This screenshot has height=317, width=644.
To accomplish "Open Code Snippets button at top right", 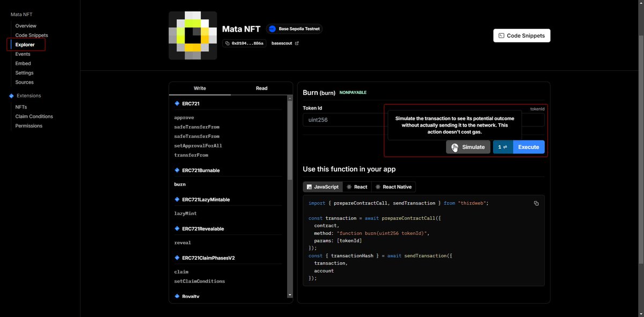I will 522,35.
